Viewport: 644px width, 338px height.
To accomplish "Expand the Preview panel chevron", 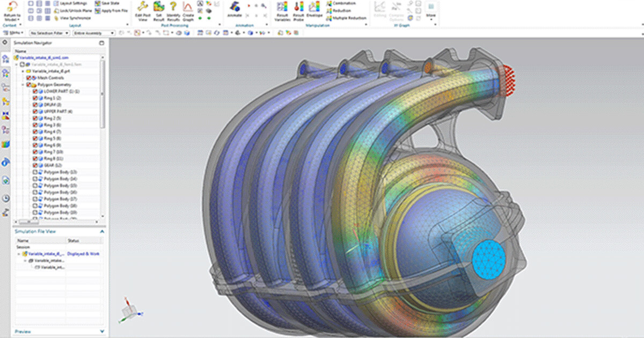I will [101, 332].
